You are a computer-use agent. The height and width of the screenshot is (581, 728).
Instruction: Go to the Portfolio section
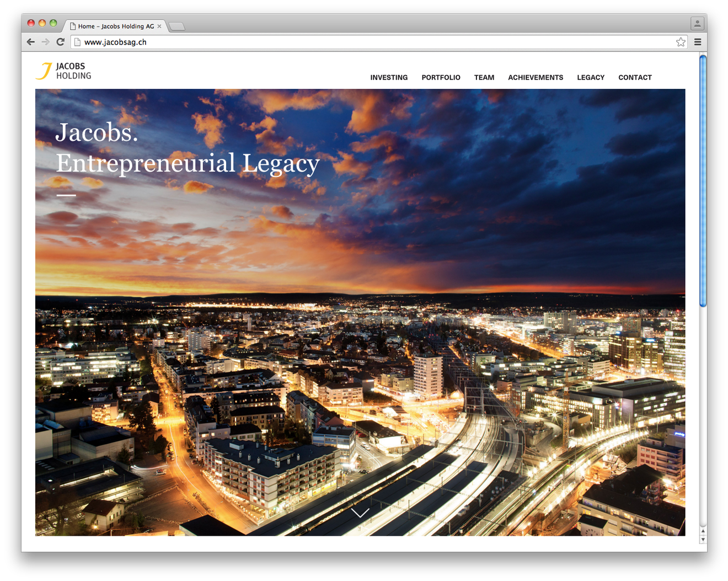click(x=441, y=77)
